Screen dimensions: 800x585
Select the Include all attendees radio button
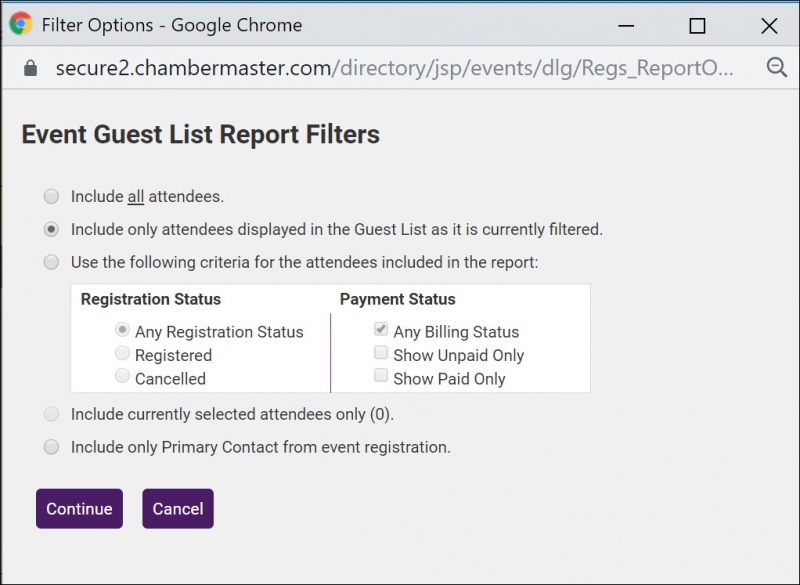51,197
